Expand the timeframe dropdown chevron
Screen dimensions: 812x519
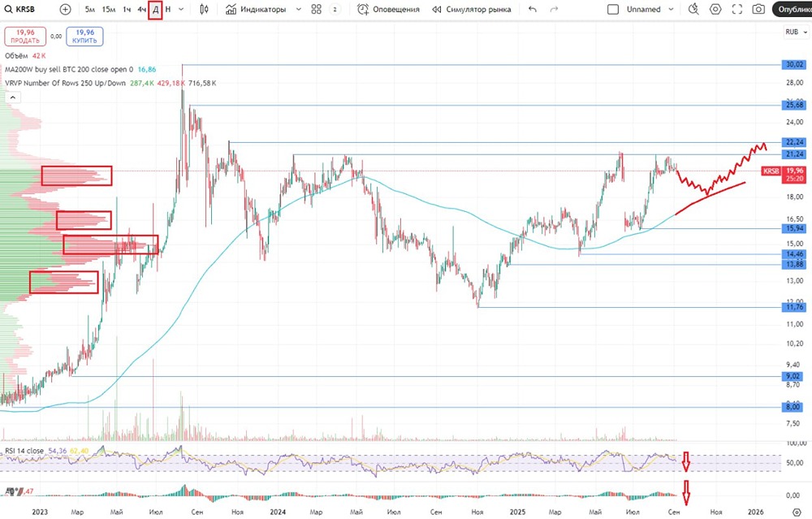(x=181, y=9)
